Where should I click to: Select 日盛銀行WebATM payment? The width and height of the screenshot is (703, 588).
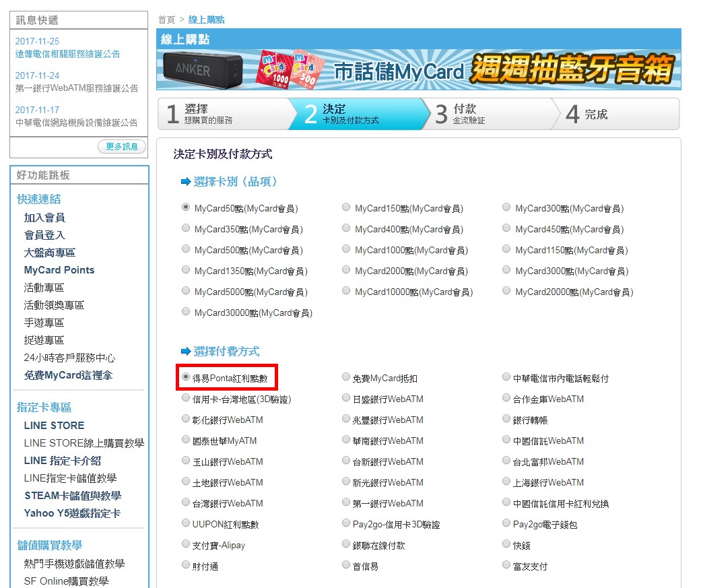[346, 398]
